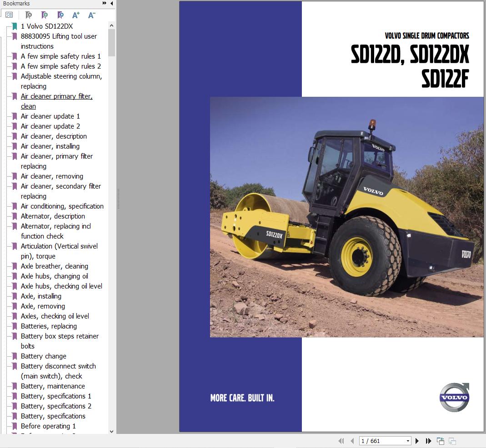The width and height of the screenshot is (486, 448).
Task: Click the previous view icon
Action: [440, 441]
